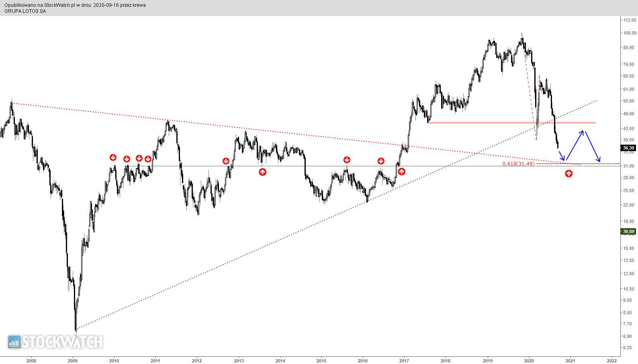The height and width of the screenshot is (364, 638).
Task: Click the 2022 year label on time axis
Action: [612, 360]
